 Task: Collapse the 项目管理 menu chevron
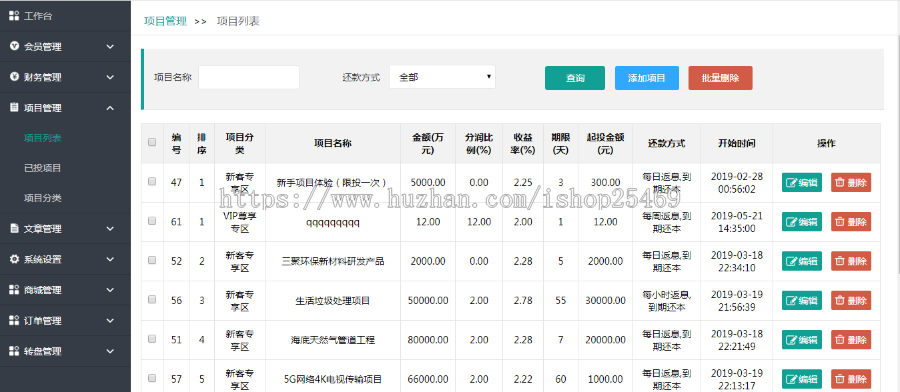click(110, 107)
